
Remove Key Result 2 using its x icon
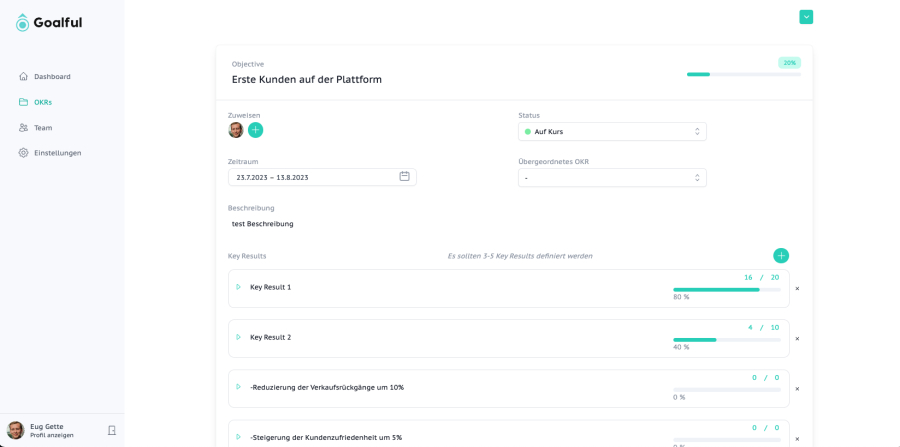[x=797, y=339]
